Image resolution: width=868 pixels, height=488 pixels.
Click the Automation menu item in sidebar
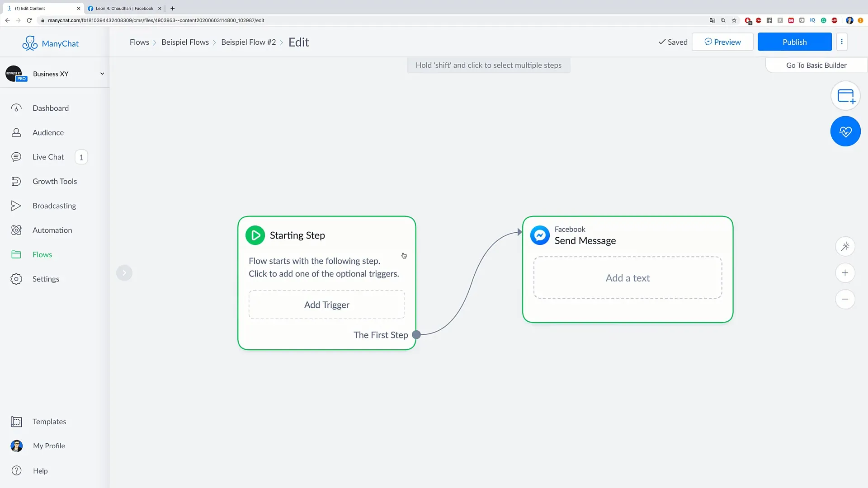[x=52, y=230]
